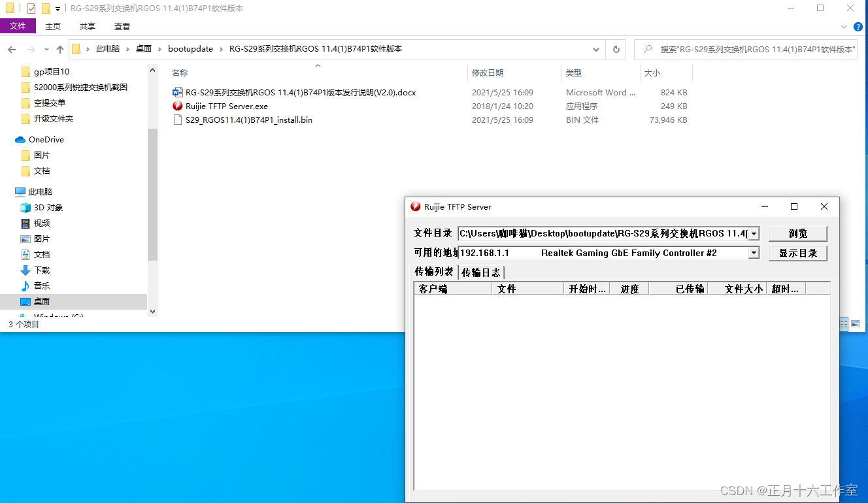Sort files by 类型 column header
The height and width of the screenshot is (503, 868).
(574, 73)
